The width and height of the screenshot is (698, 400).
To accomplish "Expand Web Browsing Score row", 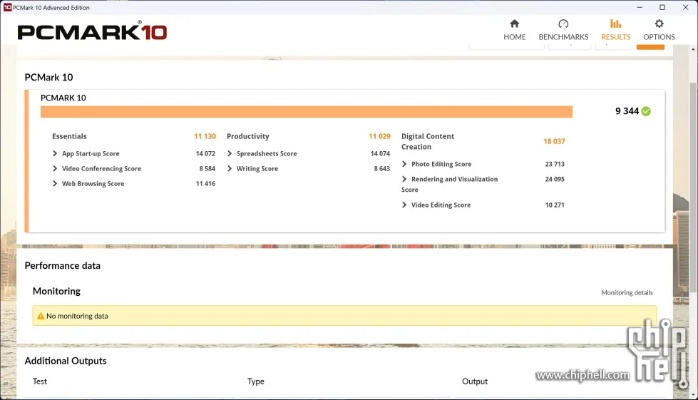I will click(x=55, y=184).
